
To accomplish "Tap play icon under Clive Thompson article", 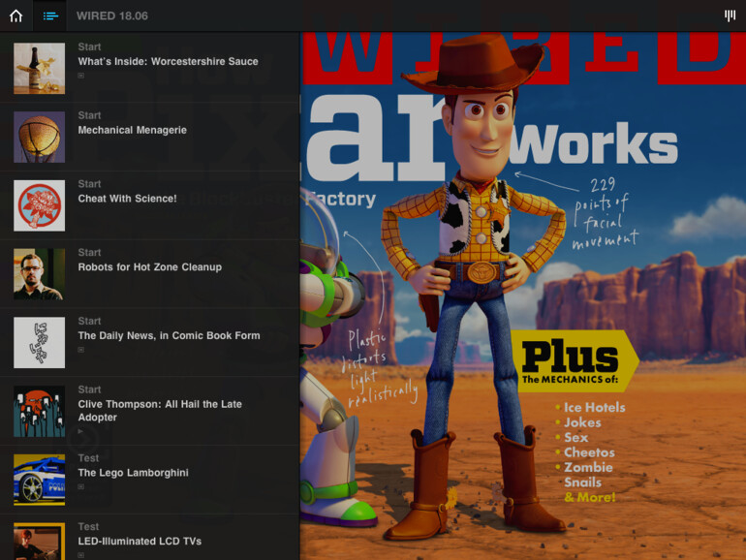I will point(80,431).
